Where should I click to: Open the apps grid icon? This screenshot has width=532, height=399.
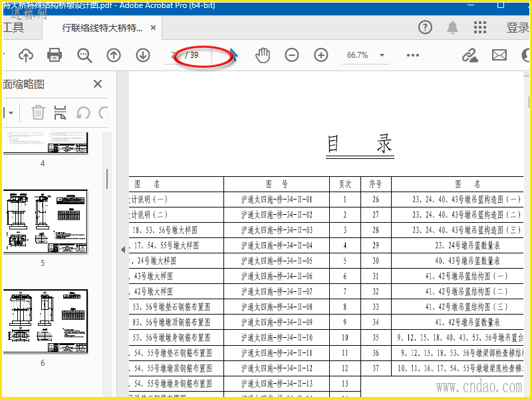(479, 27)
